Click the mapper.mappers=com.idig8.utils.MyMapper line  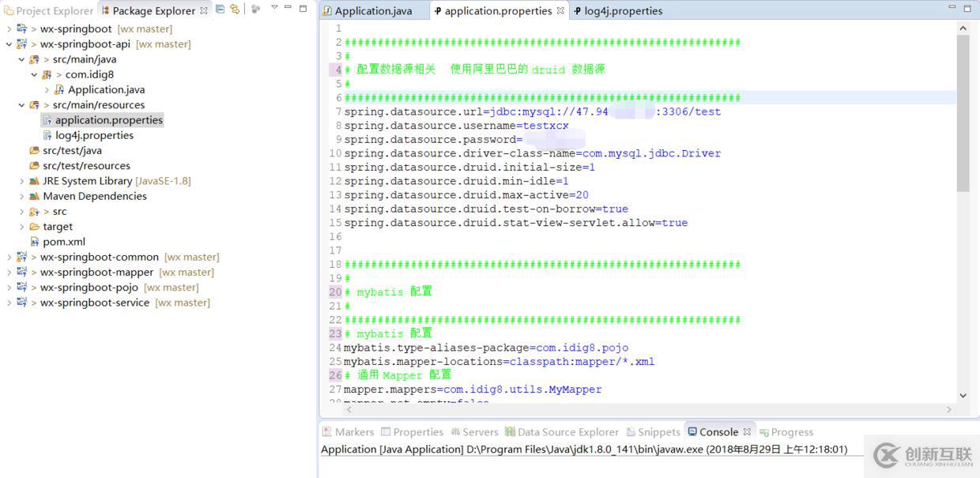point(473,390)
